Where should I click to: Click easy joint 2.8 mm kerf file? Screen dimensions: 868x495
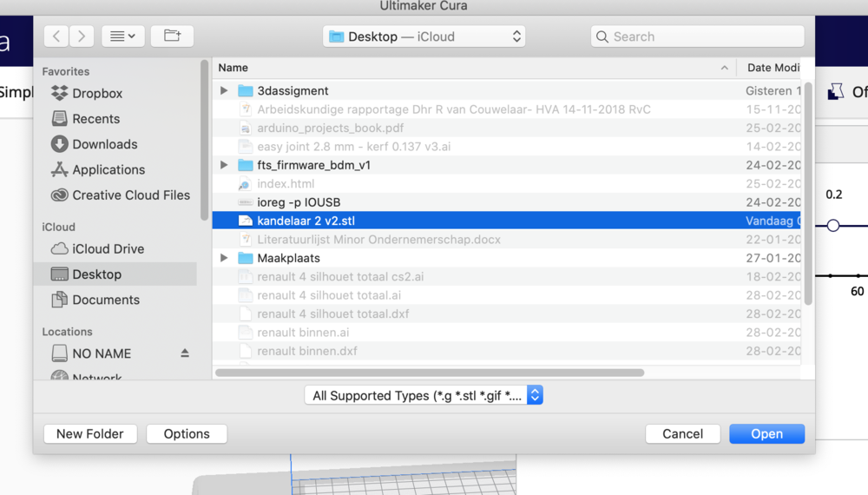506,147
